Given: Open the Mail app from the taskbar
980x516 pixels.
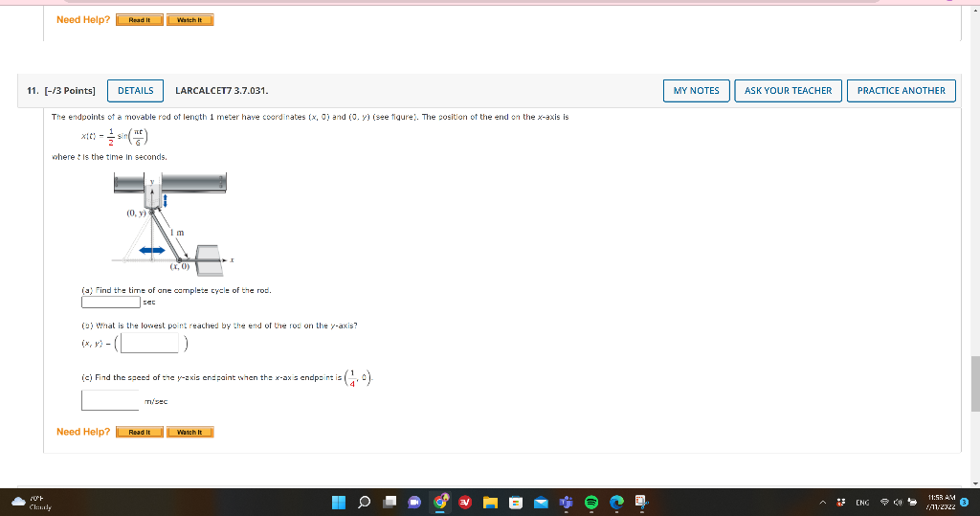Looking at the screenshot, I should (x=541, y=503).
